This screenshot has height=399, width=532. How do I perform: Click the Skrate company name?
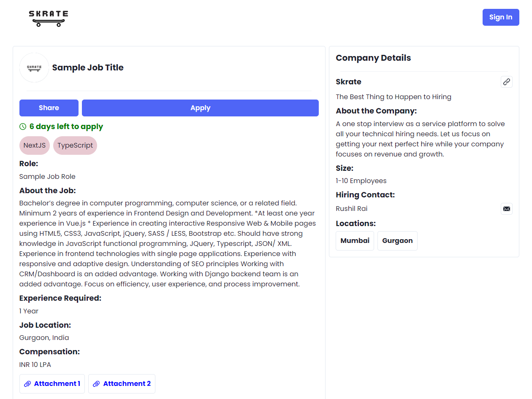[x=348, y=82]
